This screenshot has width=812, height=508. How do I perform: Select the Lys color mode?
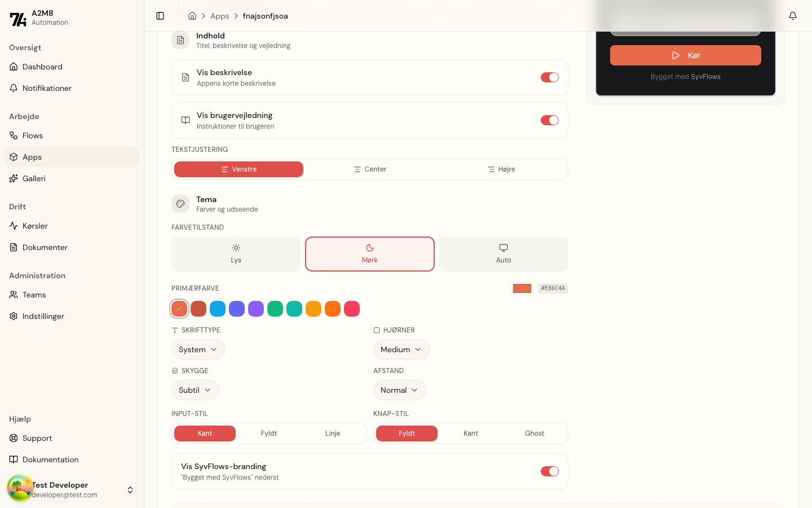[x=236, y=254]
